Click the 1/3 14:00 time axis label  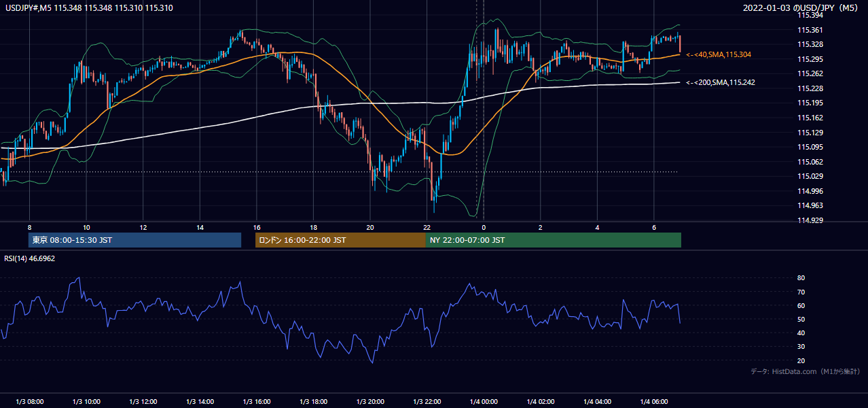pyautogui.click(x=200, y=401)
